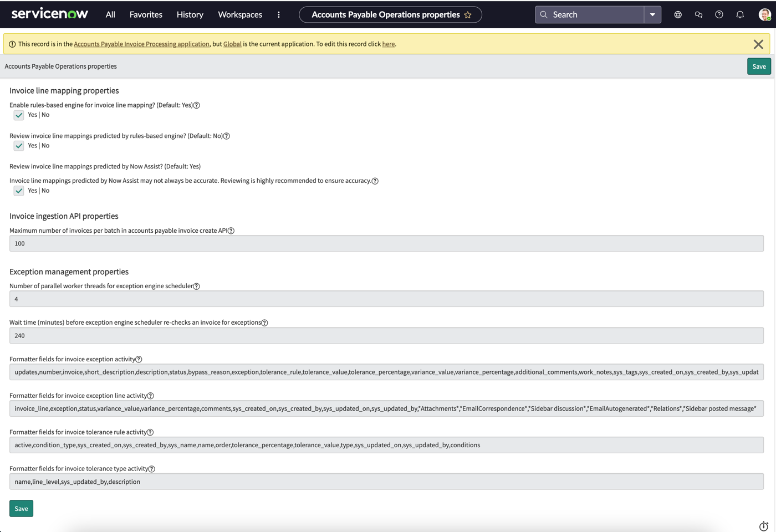Open the help question mark icon in header
Viewport: 776px width, 532px height.
[x=719, y=15]
